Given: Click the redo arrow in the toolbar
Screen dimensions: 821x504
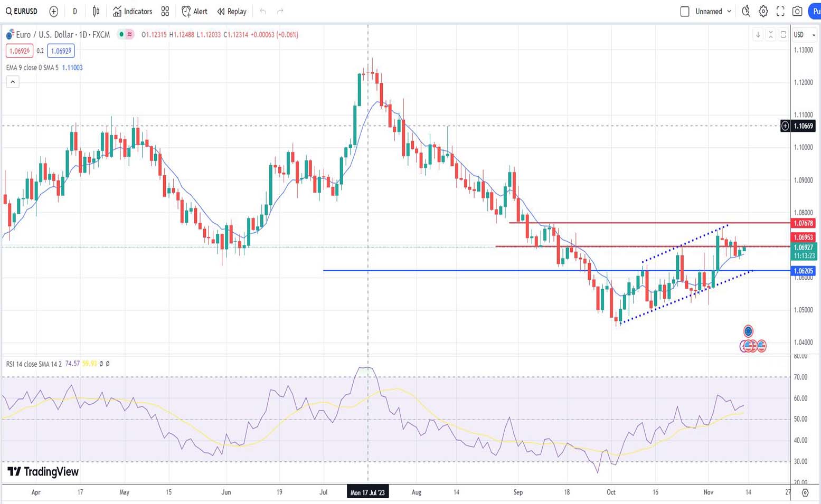Looking at the screenshot, I should pyautogui.click(x=280, y=11).
